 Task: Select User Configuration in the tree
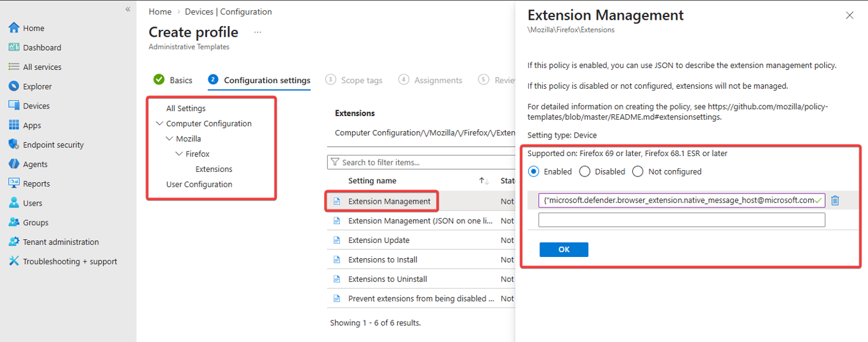(x=199, y=185)
